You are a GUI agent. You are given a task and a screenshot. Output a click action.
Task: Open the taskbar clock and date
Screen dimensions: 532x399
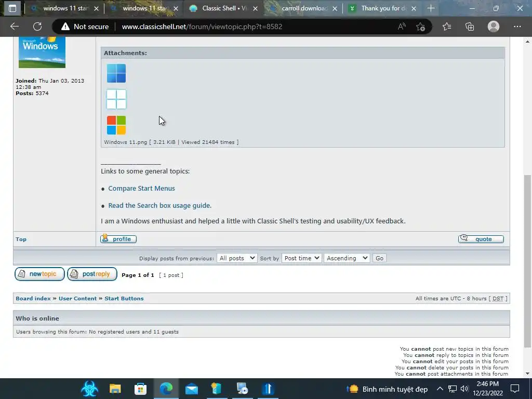point(487,389)
